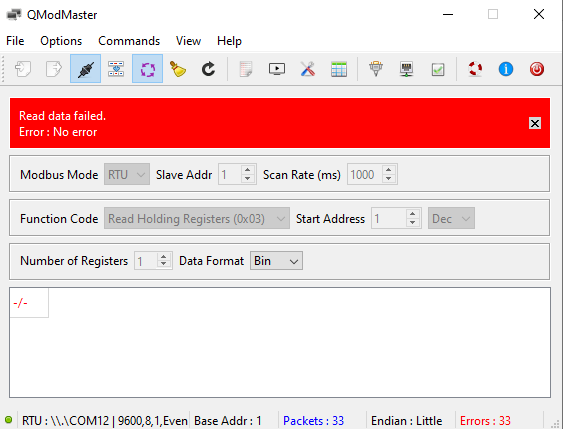
Task: Select the register cell showing -/-
Action: [29, 303]
